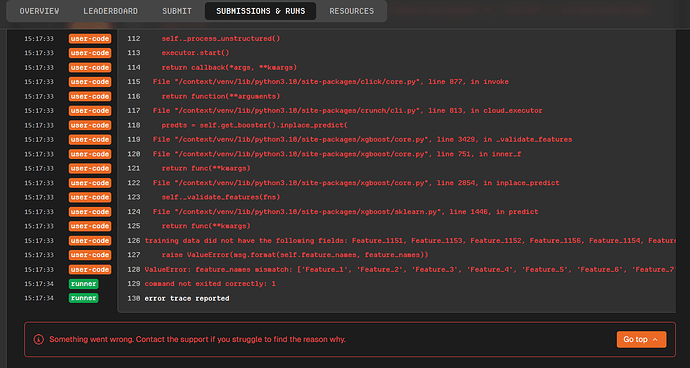This screenshot has width=690, height=368.
Task: Select 'ValueError: feature_names mismatch' line
Action: click(410, 269)
